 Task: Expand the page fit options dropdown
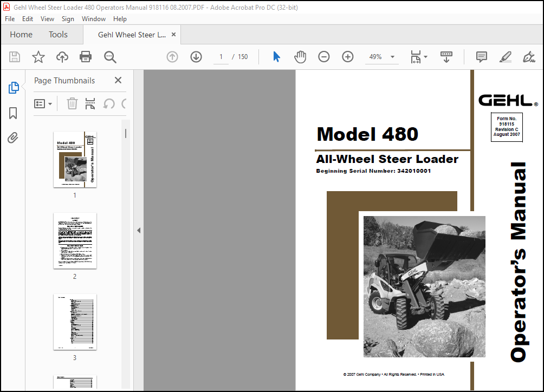tap(426, 57)
